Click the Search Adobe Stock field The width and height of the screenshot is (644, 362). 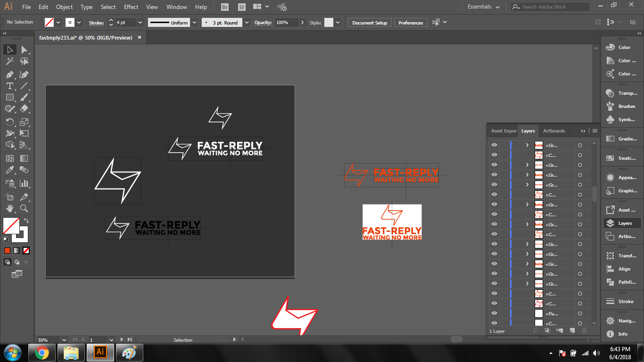tap(550, 7)
